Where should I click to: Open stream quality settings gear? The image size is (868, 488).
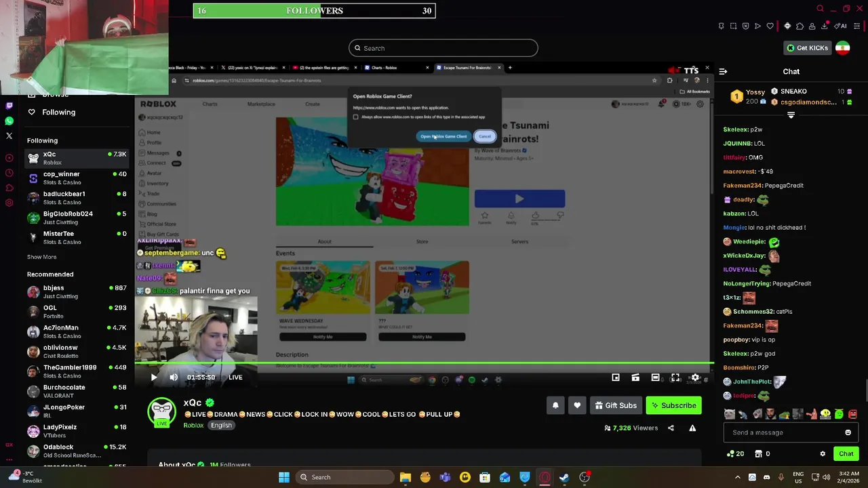(x=695, y=378)
